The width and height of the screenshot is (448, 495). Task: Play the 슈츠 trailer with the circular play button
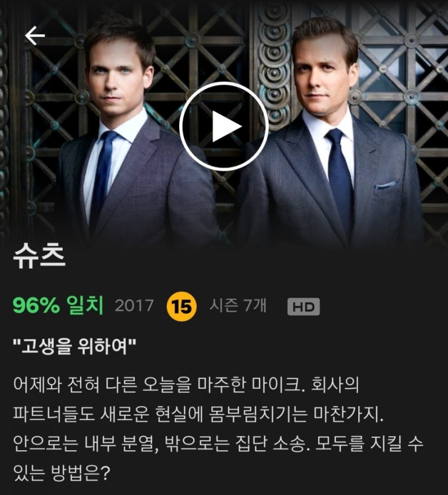(x=224, y=127)
